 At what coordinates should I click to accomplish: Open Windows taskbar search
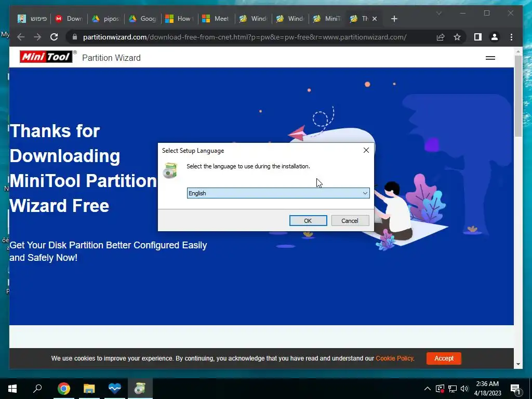click(x=37, y=389)
